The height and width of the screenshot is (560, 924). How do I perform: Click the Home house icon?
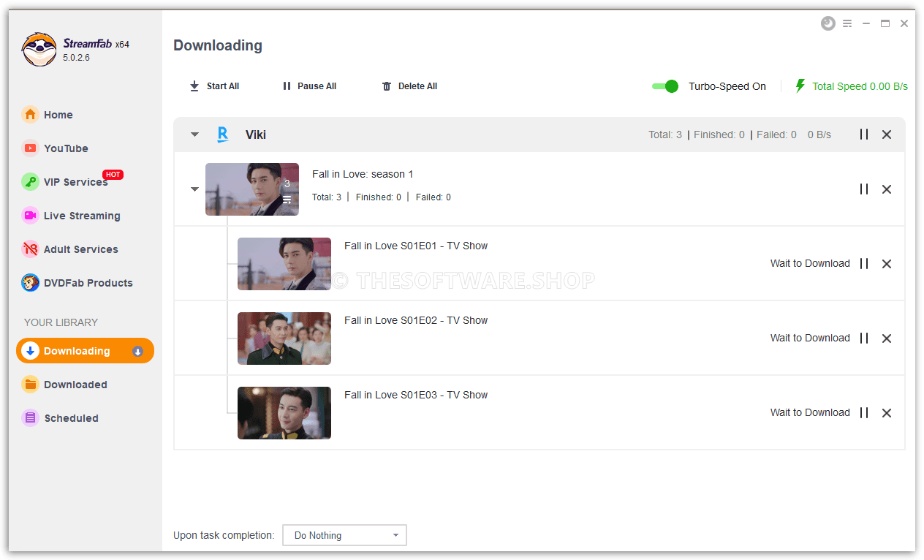click(x=30, y=115)
